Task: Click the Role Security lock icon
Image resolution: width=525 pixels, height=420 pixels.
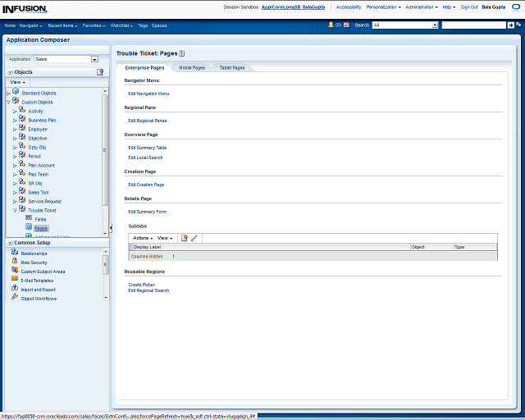Action: tap(15, 262)
